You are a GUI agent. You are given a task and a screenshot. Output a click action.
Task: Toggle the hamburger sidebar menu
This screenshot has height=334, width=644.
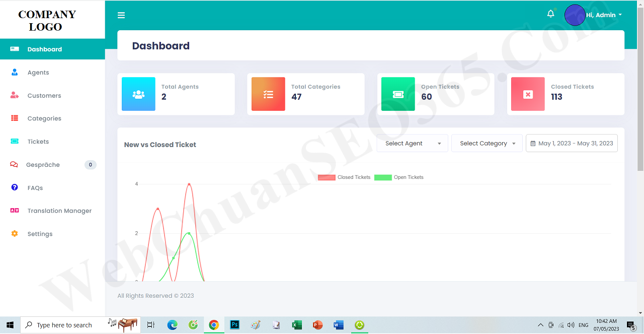pyautogui.click(x=121, y=15)
